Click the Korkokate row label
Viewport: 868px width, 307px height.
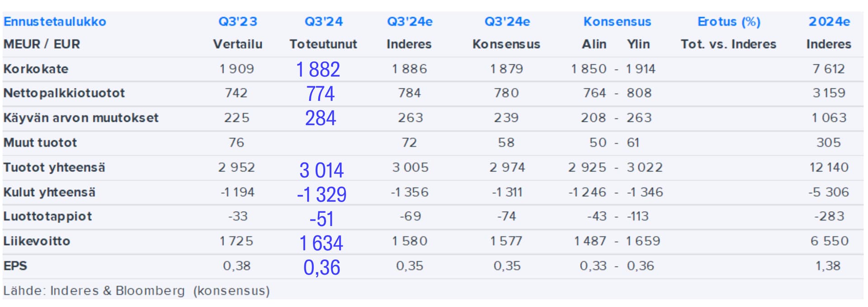tap(36, 69)
